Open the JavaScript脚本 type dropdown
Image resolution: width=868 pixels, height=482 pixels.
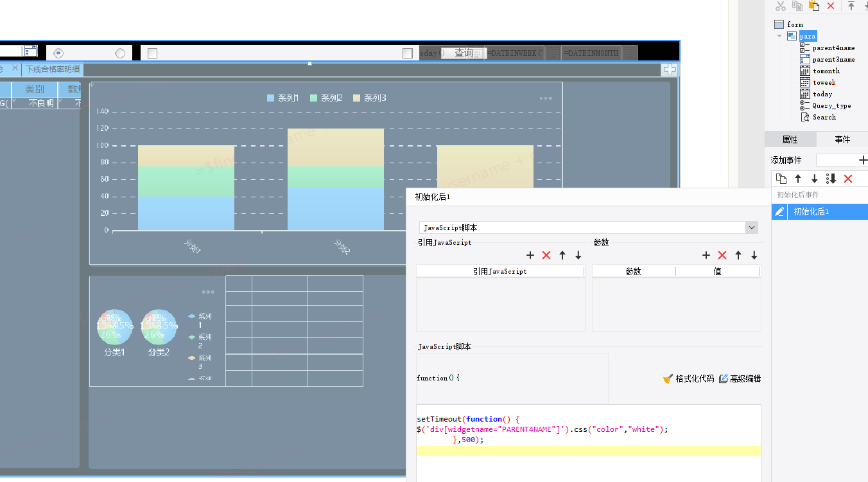tap(751, 228)
